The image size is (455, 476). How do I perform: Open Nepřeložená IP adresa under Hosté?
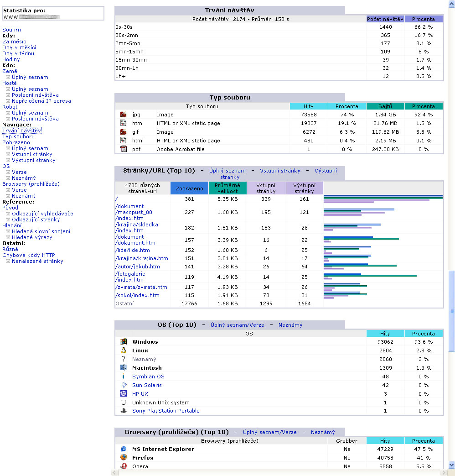(41, 101)
